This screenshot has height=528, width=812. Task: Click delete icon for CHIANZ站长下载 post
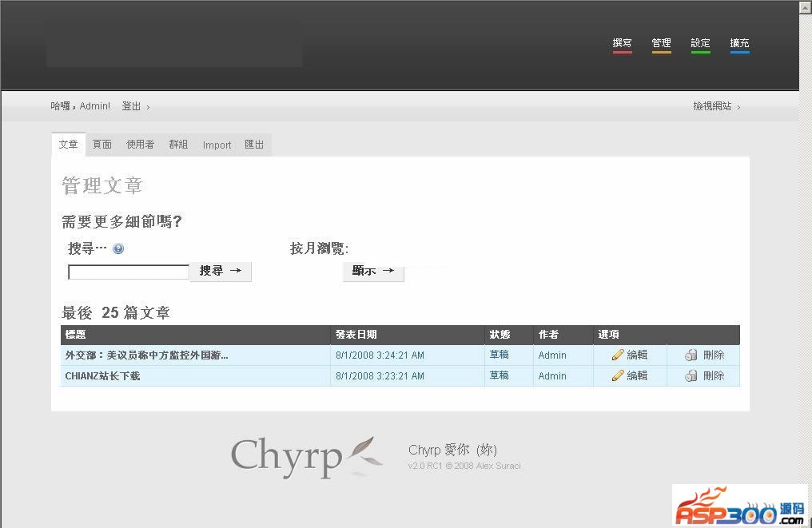coord(691,375)
